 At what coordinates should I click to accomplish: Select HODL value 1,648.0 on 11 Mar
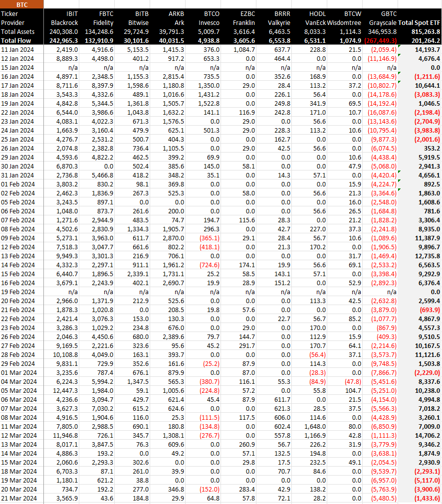(x=315, y=426)
